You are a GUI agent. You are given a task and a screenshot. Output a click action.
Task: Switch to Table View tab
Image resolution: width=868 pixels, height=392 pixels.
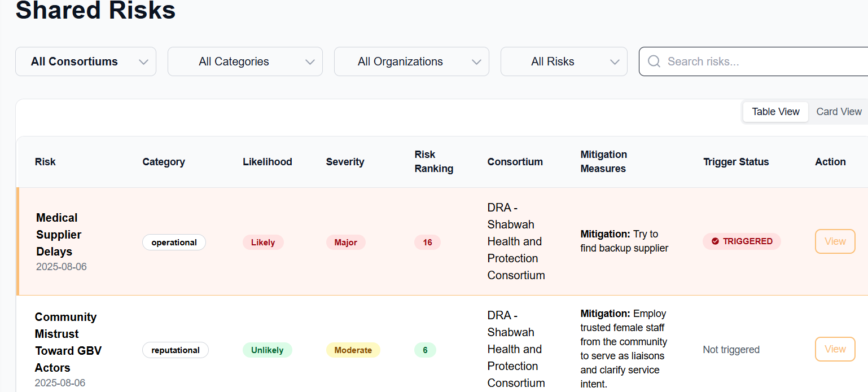pos(775,112)
